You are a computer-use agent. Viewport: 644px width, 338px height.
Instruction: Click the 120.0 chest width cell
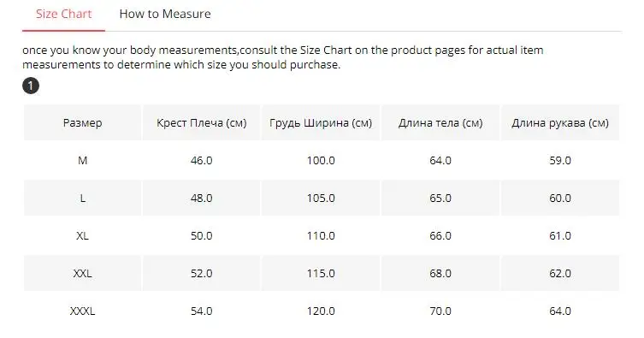[x=321, y=311]
